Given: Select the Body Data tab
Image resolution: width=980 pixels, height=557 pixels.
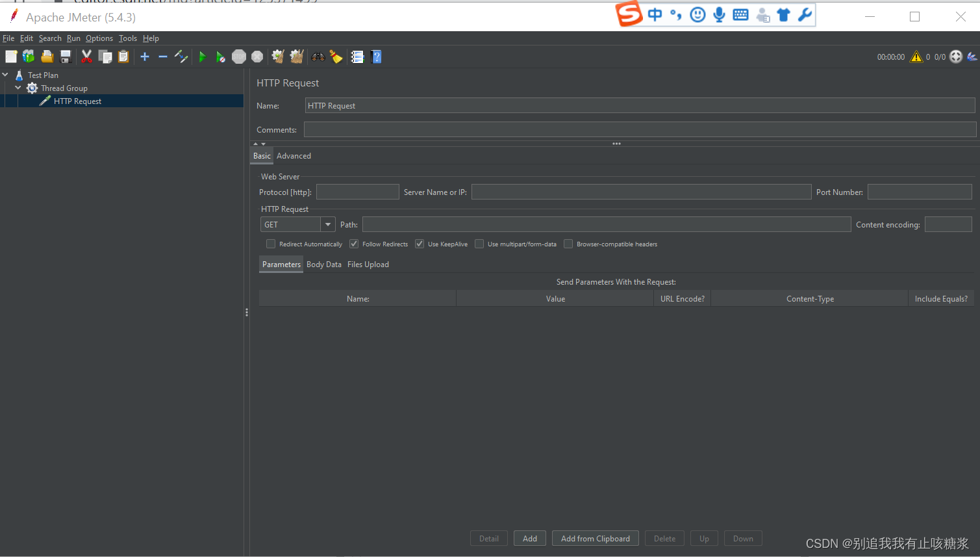Looking at the screenshot, I should [324, 265].
